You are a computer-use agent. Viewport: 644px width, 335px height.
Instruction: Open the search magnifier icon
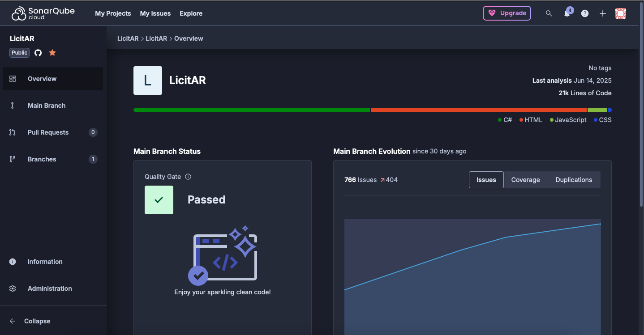(x=549, y=13)
